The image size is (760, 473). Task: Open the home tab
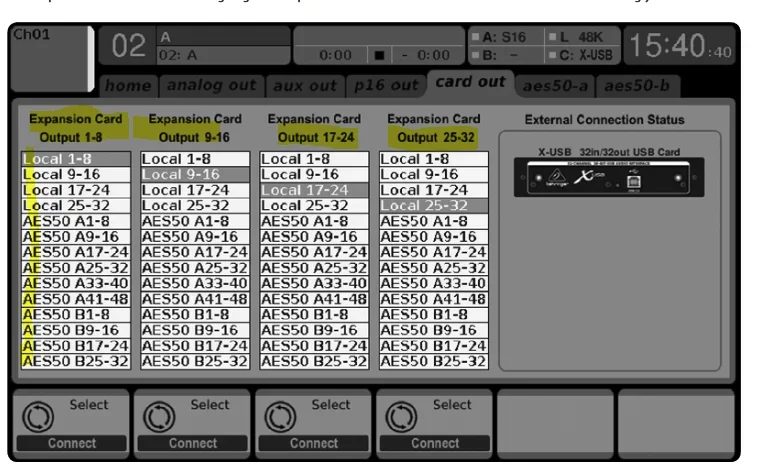click(x=128, y=86)
